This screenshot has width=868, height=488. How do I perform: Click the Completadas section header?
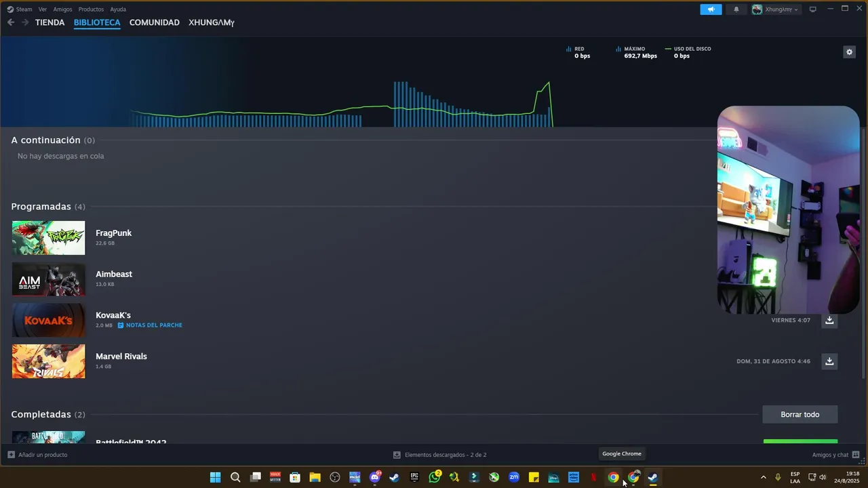pos(48,414)
